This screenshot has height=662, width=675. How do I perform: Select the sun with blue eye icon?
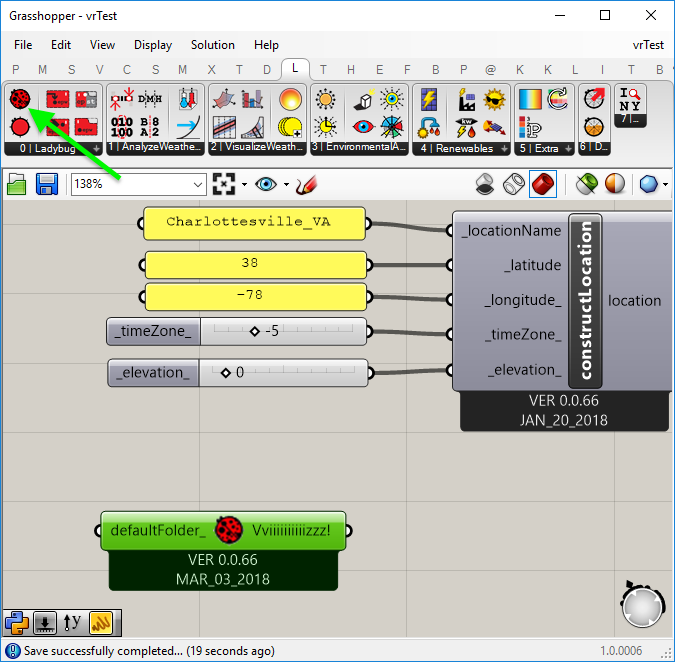(x=392, y=99)
